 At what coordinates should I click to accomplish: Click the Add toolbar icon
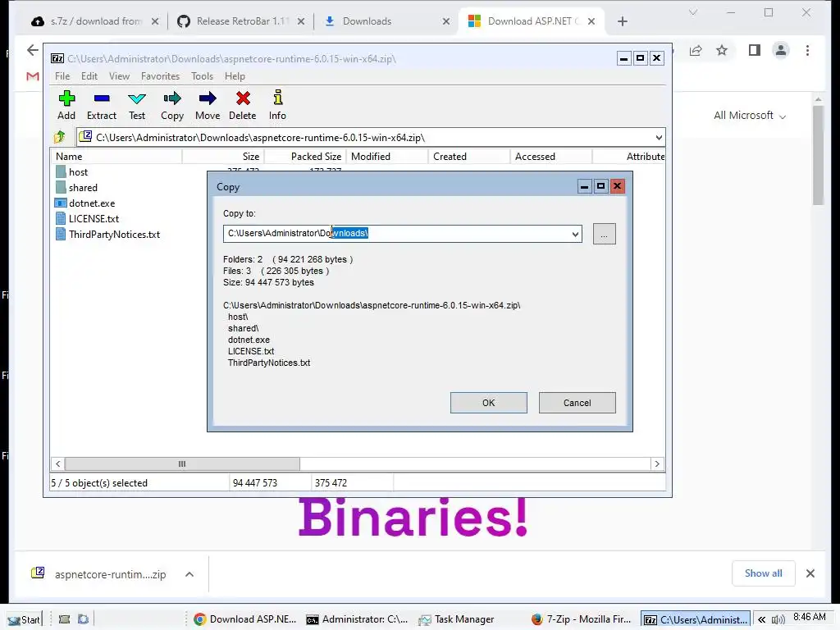tap(66, 105)
